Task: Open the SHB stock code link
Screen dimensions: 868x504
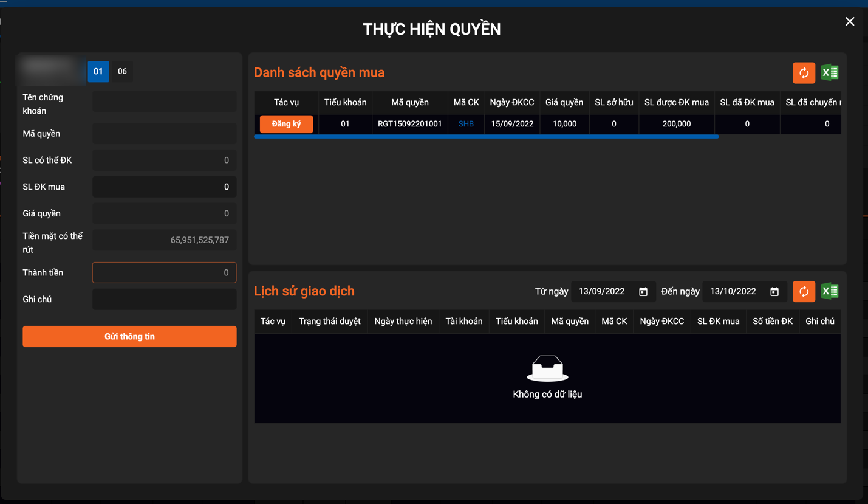Action: [466, 124]
